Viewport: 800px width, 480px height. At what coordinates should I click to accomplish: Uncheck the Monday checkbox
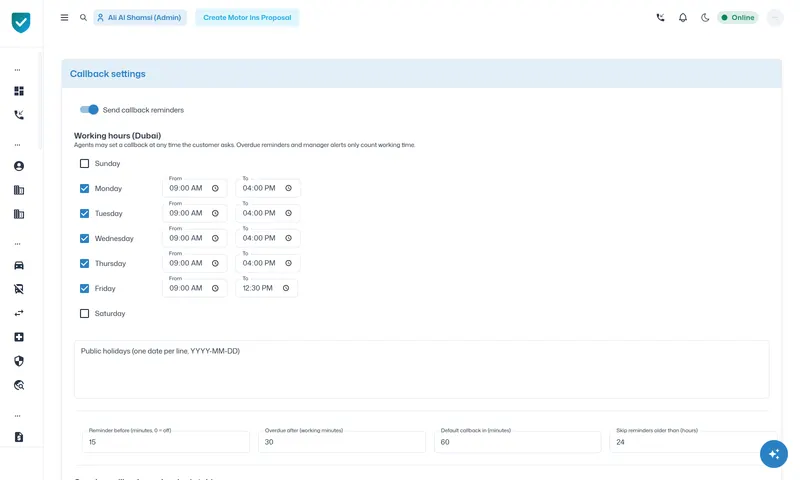(84, 188)
